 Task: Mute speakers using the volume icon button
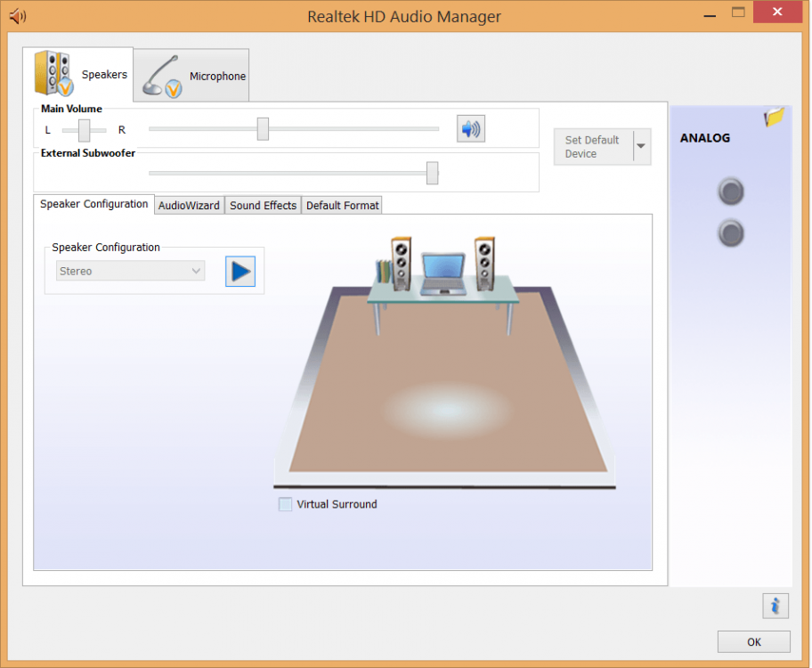tap(471, 128)
